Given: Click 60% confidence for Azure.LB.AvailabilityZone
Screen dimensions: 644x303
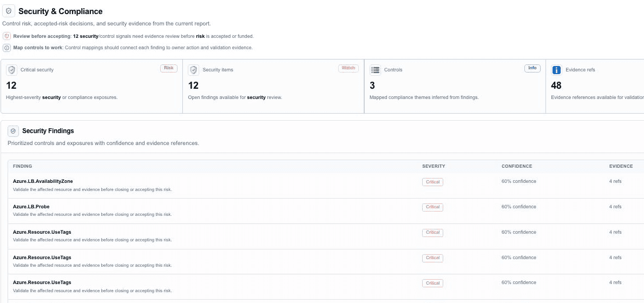Looking at the screenshot, I should [519, 181].
